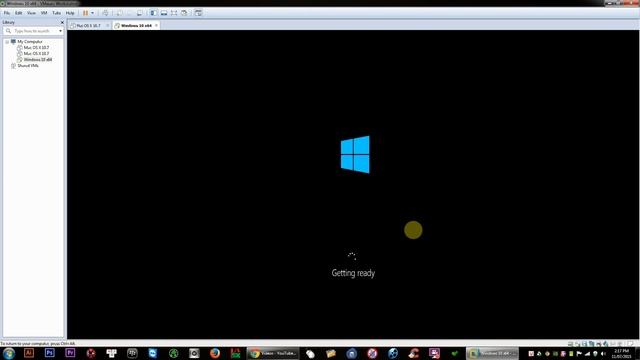
Task: Select My Computer in the Library tree
Action: pyautogui.click(x=29, y=42)
